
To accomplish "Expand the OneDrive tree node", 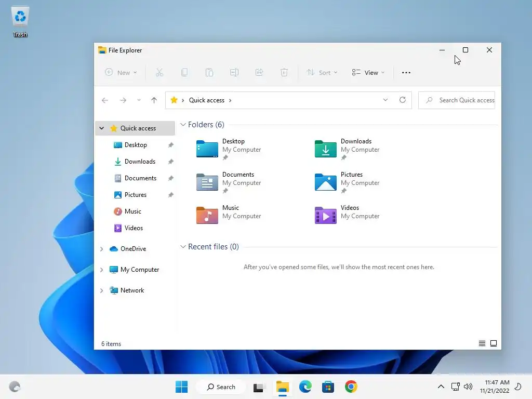I will click(x=101, y=249).
